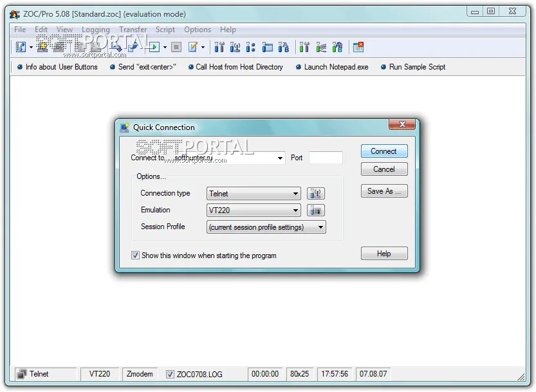Open the Script menu
Image resolution: width=536 pixels, height=392 pixels.
165,30
